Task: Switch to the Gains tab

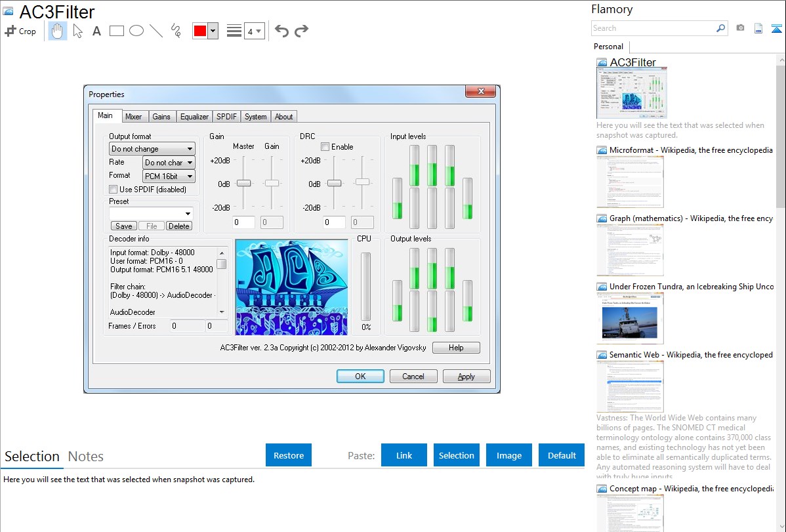Action: tap(161, 116)
